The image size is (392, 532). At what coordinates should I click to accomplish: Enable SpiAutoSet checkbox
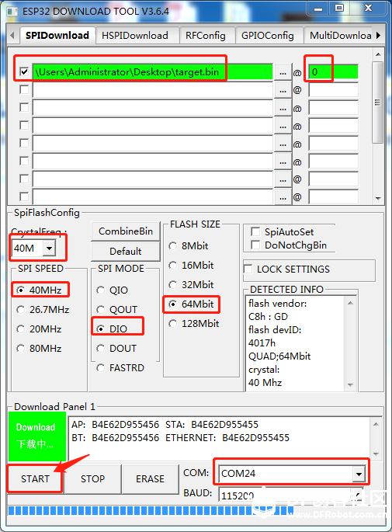255,231
